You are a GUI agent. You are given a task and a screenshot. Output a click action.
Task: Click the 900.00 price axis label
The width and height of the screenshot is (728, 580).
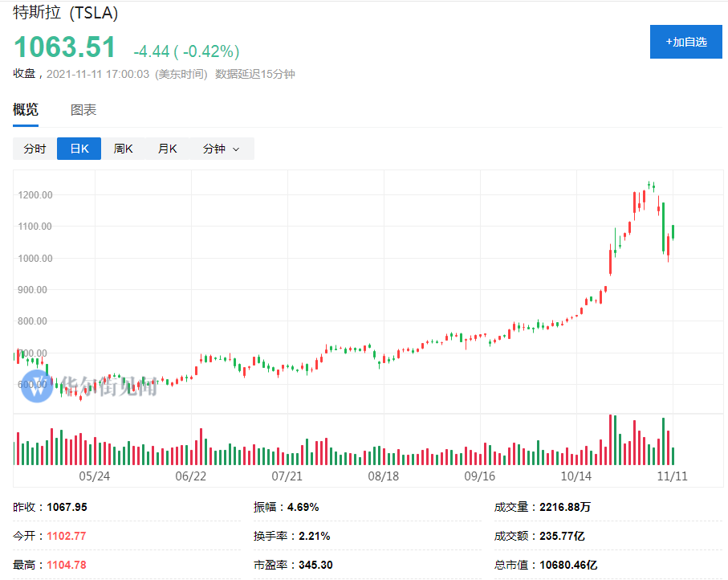tap(32, 290)
